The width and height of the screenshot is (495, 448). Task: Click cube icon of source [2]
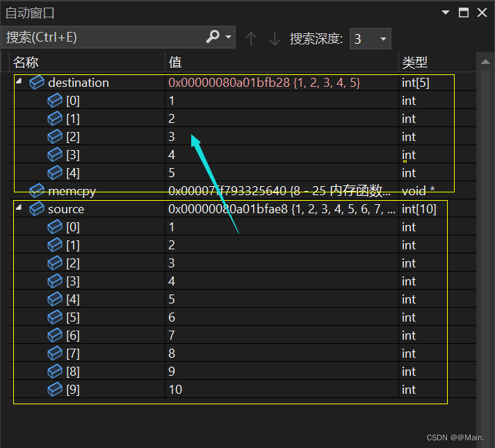pos(55,263)
